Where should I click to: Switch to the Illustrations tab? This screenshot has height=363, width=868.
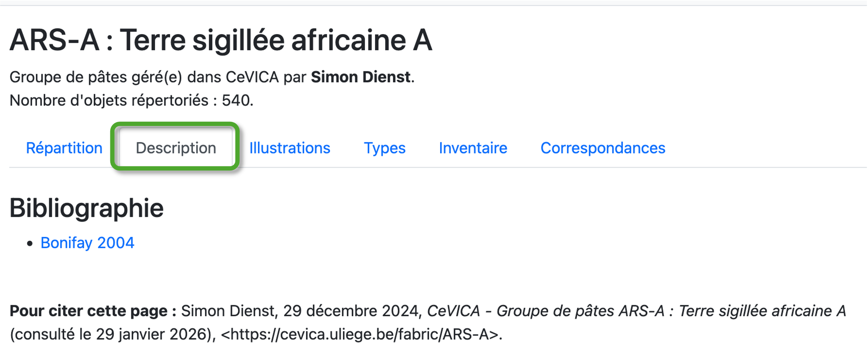pos(290,148)
